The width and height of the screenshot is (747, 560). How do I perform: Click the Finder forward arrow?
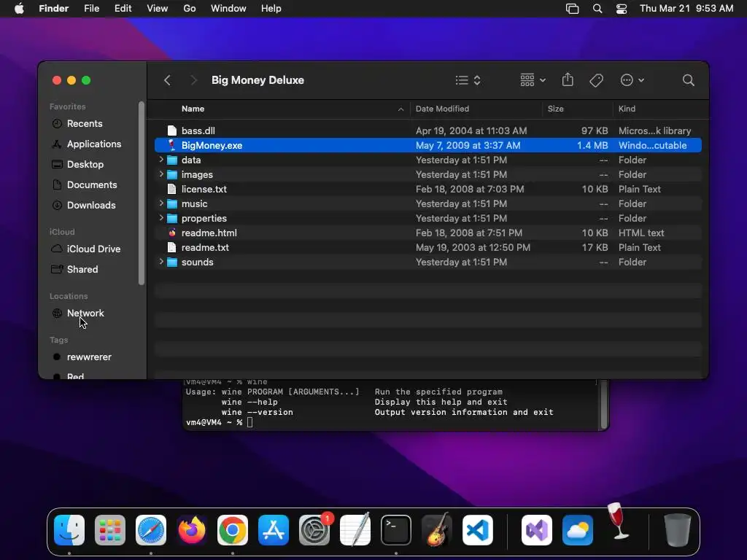193,80
